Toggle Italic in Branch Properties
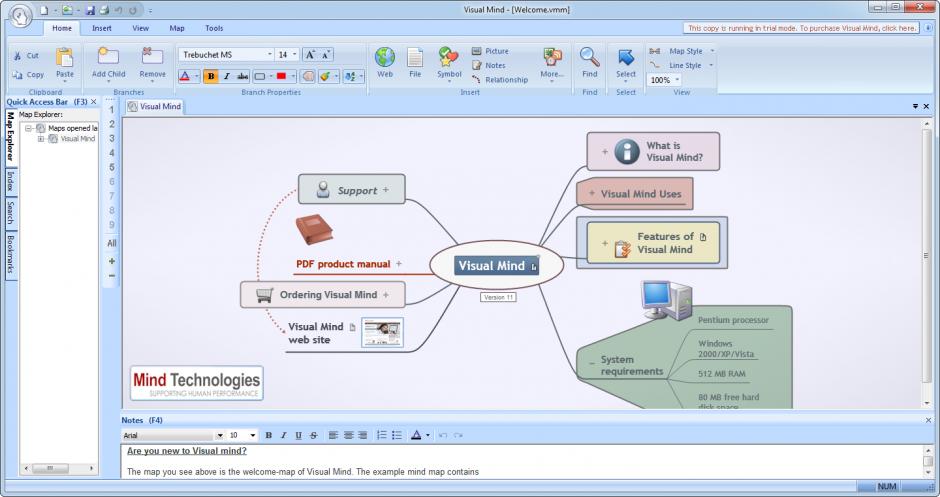Screen dimensions: 940x497 [x=227, y=76]
